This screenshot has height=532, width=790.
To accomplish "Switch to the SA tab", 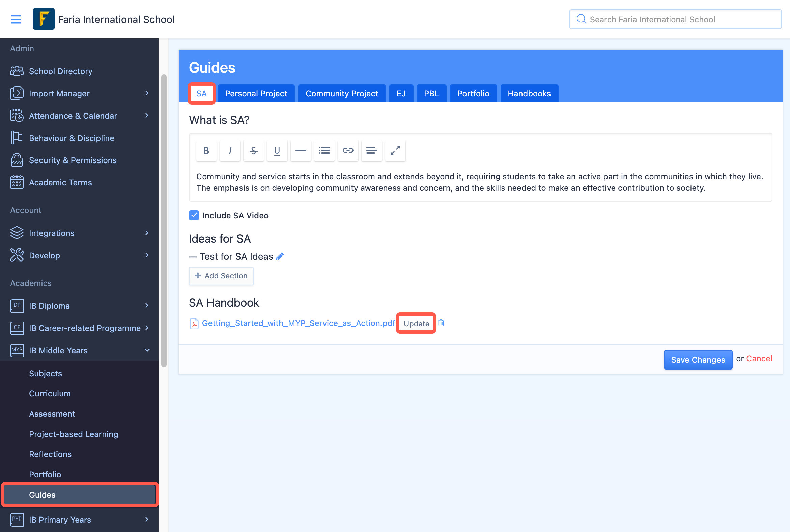I will 202,94.
